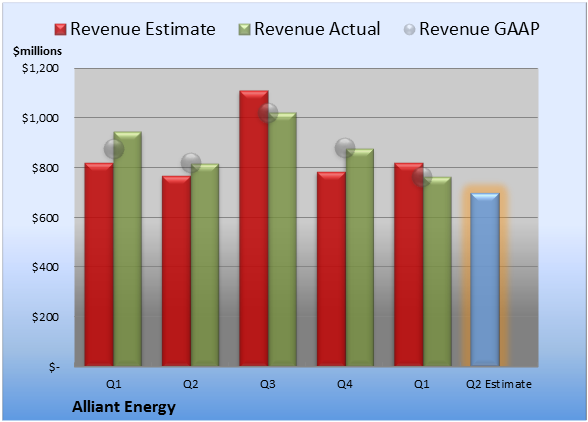Click the '$1,000' axis value
588x422 pixels.
click(40, 118)
